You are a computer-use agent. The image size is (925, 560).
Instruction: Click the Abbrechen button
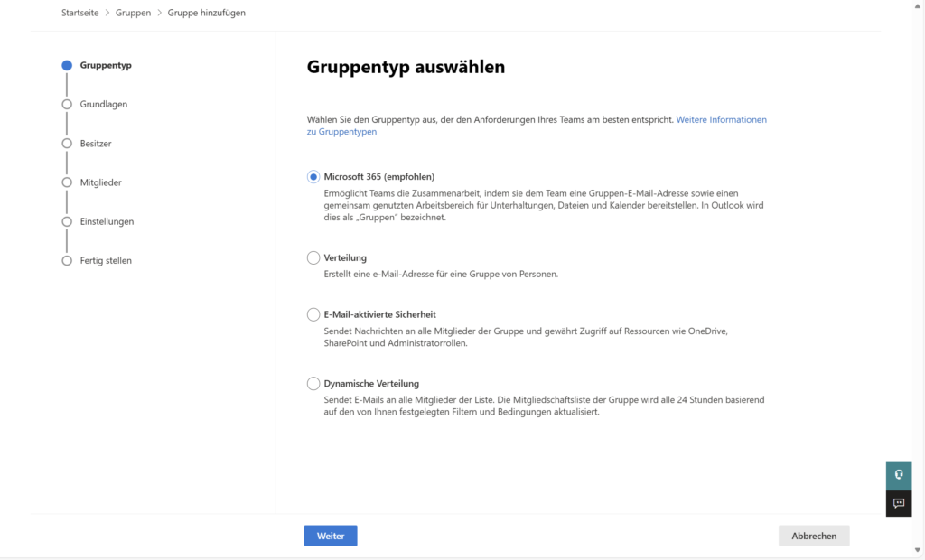[813, 535]
